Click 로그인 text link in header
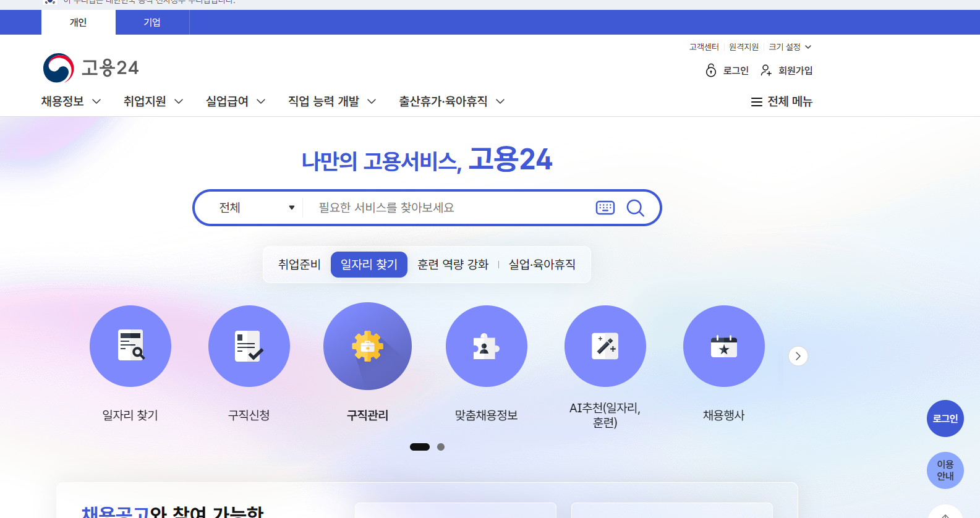 [736, 70]
